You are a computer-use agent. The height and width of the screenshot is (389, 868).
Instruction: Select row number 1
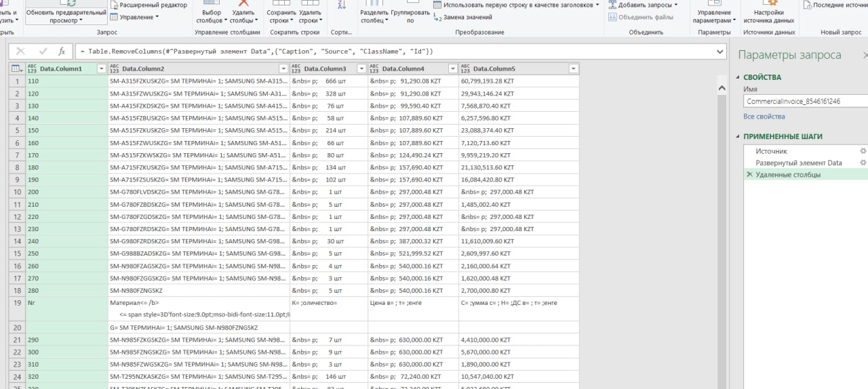(16, 81)
